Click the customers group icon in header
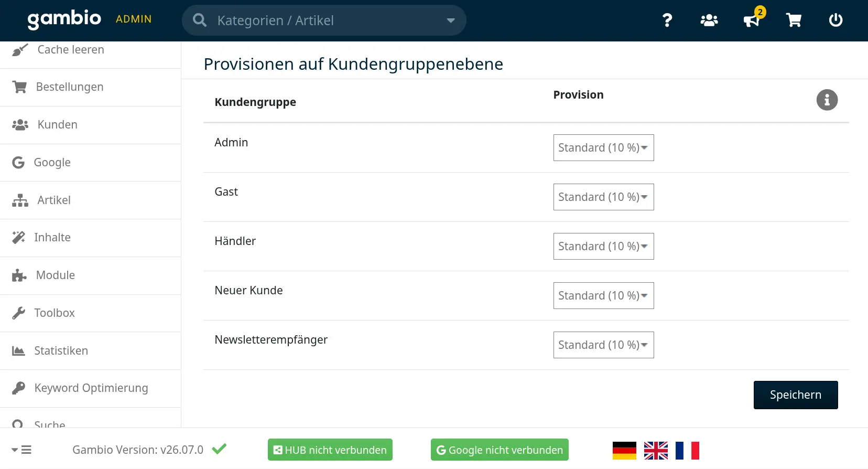The height and width of the screenshot is (469, 868). tap(709, 20)
